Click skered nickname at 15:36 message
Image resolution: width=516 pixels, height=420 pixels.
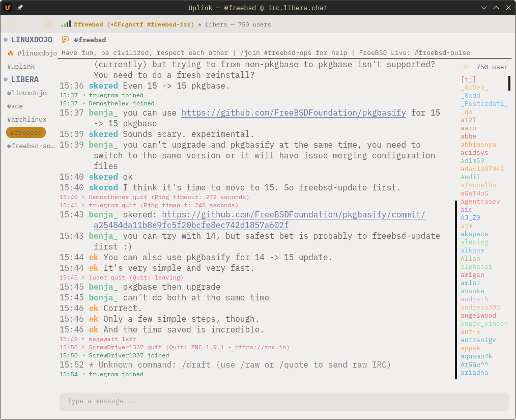[103, 86]
